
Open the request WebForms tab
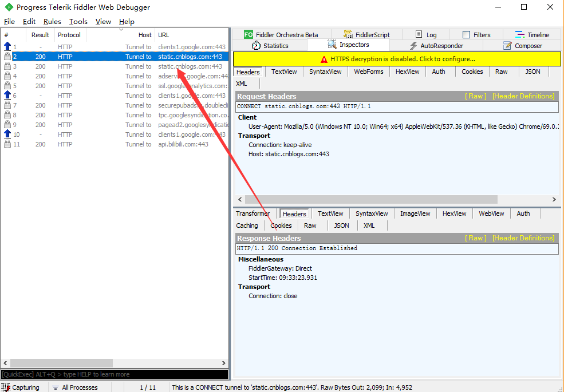click(x=368, y=72)
